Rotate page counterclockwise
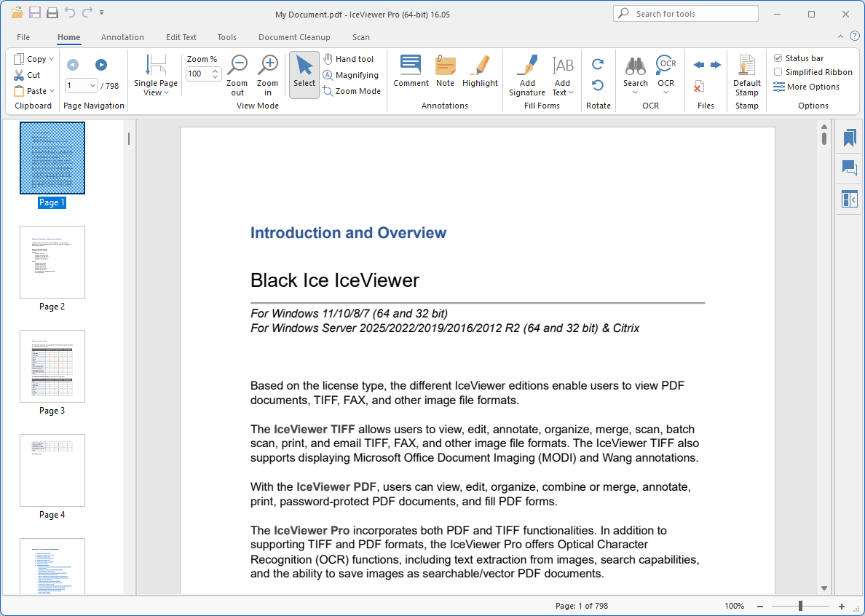The image size is (865, 616). tap(598, 85)
